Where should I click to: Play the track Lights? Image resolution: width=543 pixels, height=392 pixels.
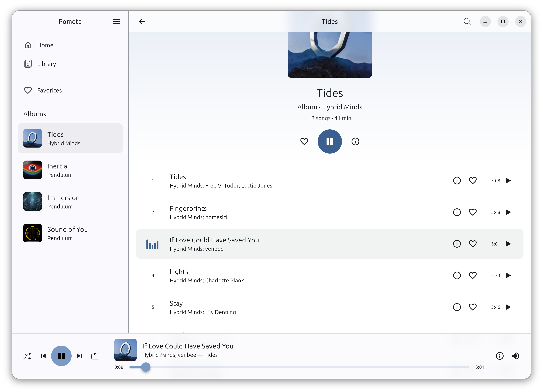click(508, 275)
